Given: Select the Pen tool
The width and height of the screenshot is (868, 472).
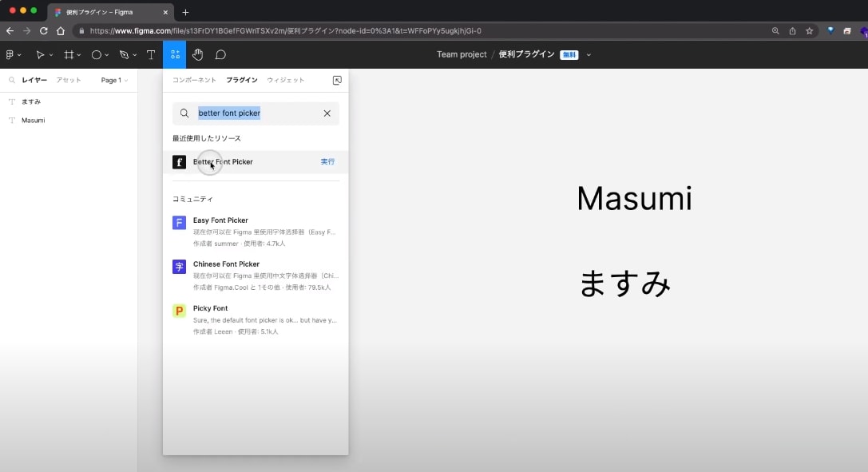Looking at the screenshot, I should pyautogui.click(x=124, y=55).
